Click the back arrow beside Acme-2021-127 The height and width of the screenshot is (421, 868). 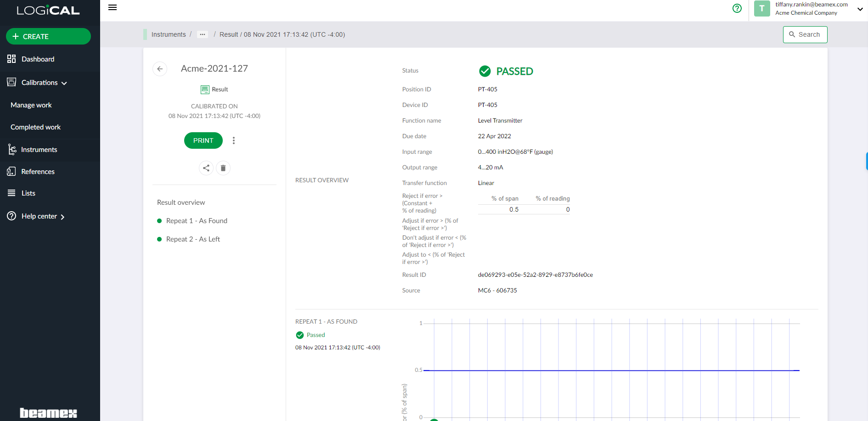tap(160, 69)
